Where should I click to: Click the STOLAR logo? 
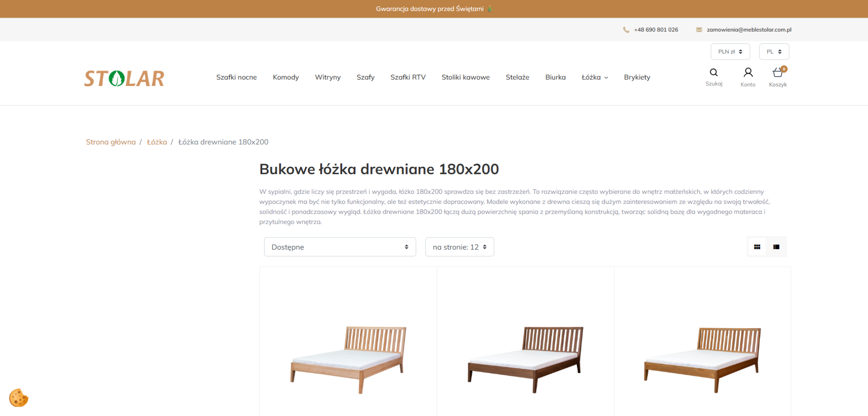tap(124, 77)
